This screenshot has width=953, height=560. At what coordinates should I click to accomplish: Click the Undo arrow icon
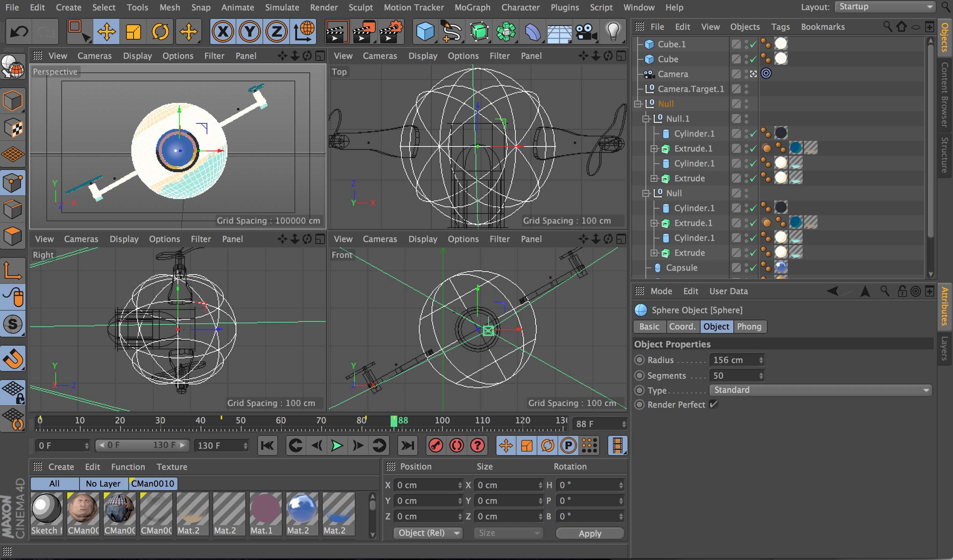18,32
